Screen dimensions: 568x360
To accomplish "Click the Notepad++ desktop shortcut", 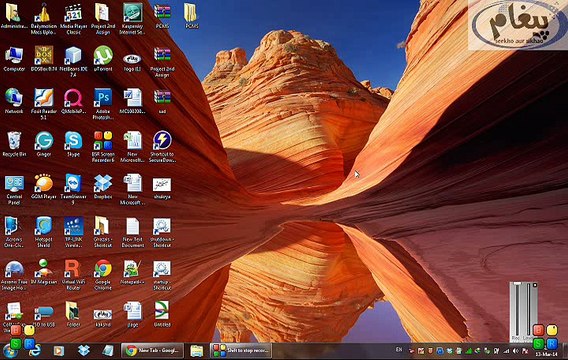I will [x=133, y=272].
